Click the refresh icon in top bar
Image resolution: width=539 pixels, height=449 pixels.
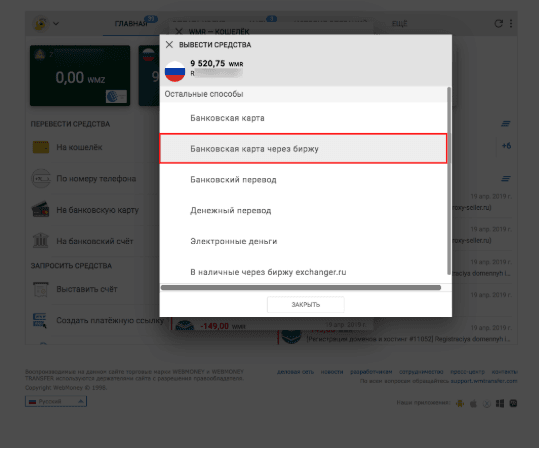[x=498, y=23]
